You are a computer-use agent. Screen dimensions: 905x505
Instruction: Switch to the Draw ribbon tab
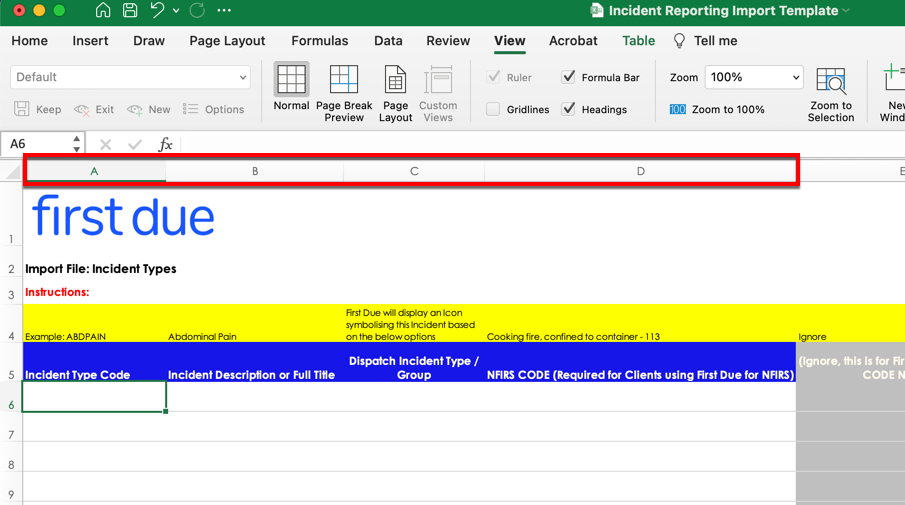coord(149,41)
